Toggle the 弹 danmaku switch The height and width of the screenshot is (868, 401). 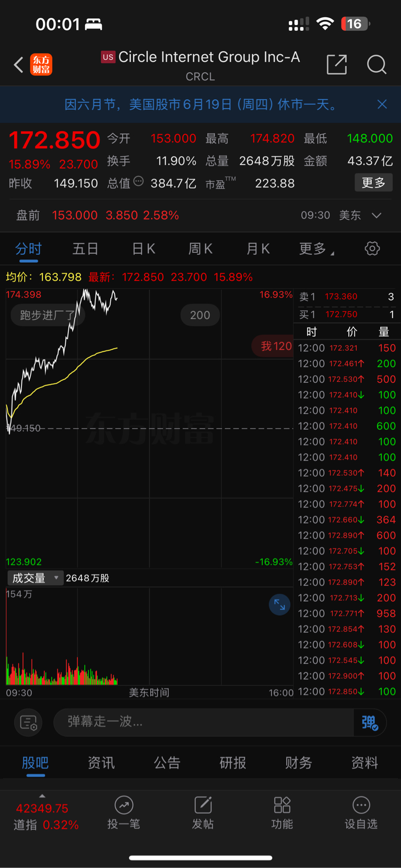click(370, 722)
